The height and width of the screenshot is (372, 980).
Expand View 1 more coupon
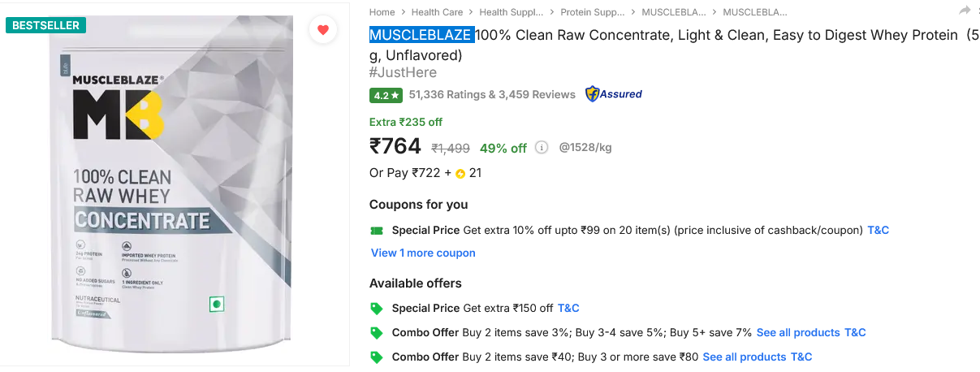(423, 253)
